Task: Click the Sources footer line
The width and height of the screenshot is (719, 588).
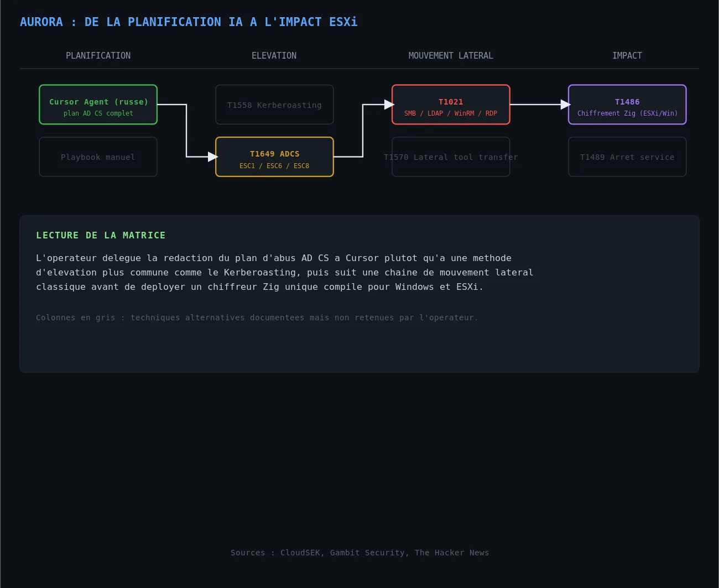Action: coord(359,553)
